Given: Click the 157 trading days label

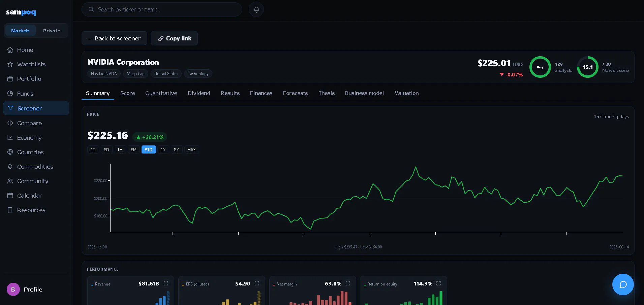Looking at the screenshot, I should [x=611, y=116].
